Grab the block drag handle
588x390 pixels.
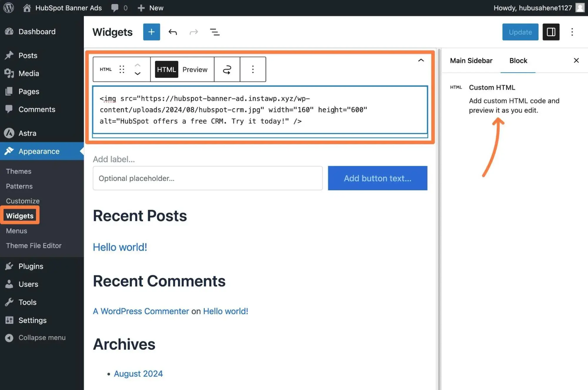tap(122, 69)
